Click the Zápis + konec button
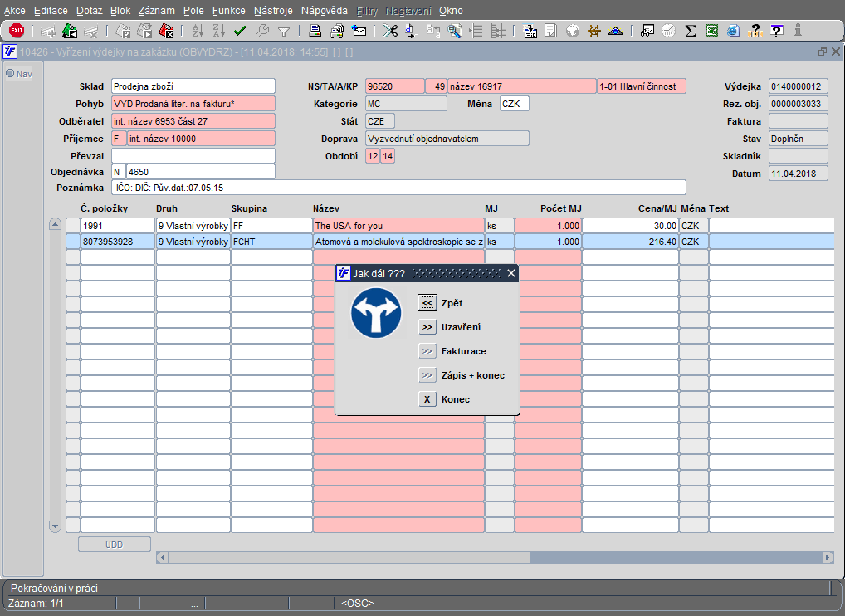Image resolution: width=845 pixels, height=616 pixels. pos(427,375)
